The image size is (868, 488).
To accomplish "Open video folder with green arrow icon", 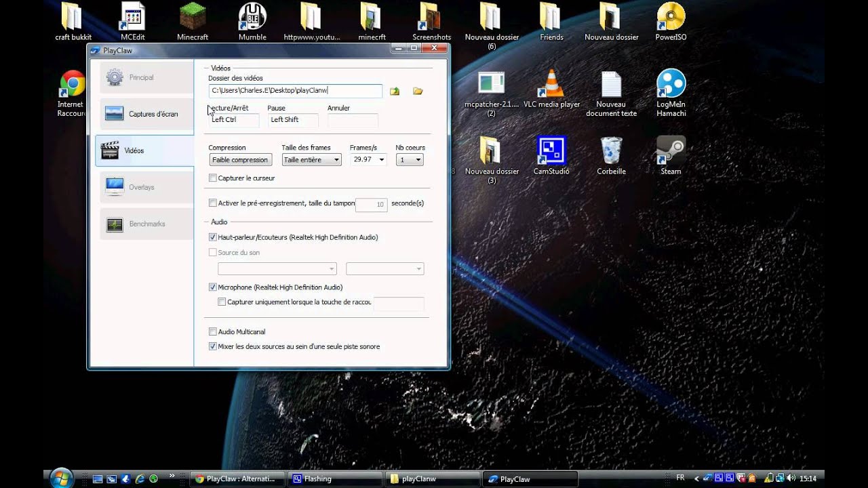I will click(395, 91).
